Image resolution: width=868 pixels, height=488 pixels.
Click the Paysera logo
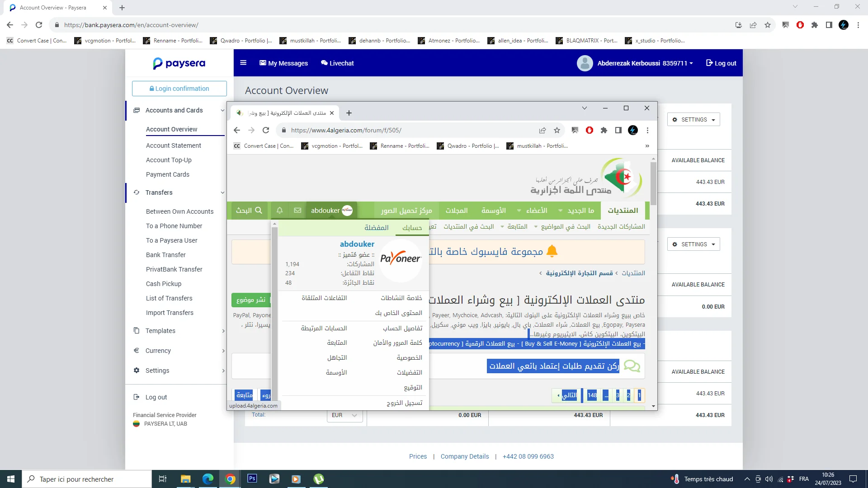179,63
